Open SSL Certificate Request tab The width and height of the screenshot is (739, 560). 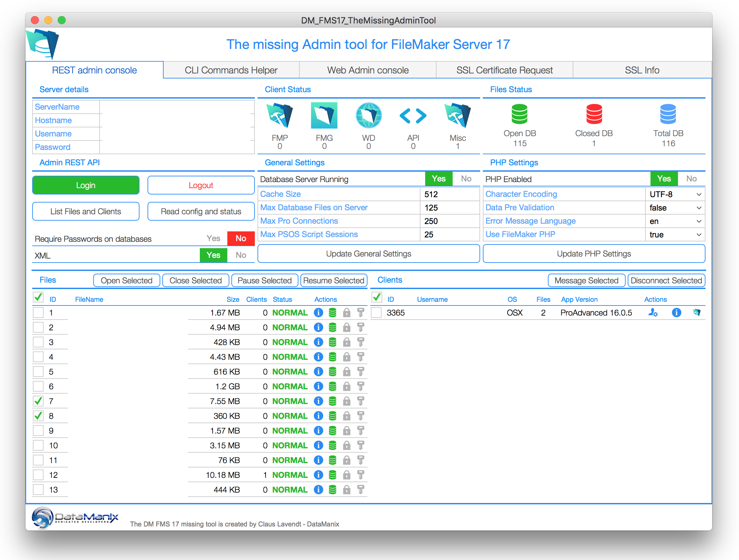[x=505, y=70]
